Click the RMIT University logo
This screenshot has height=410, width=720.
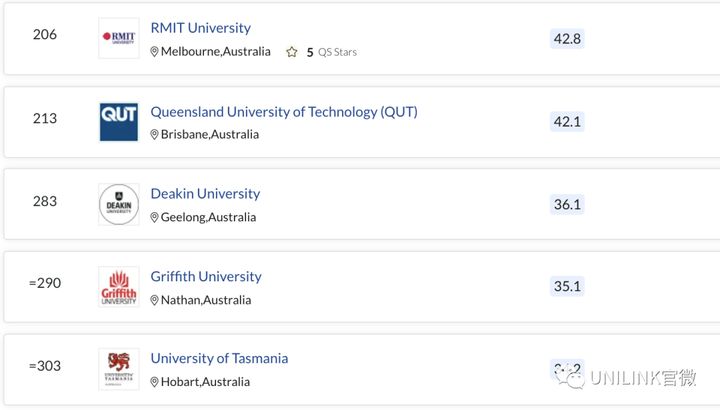(118, 38)
